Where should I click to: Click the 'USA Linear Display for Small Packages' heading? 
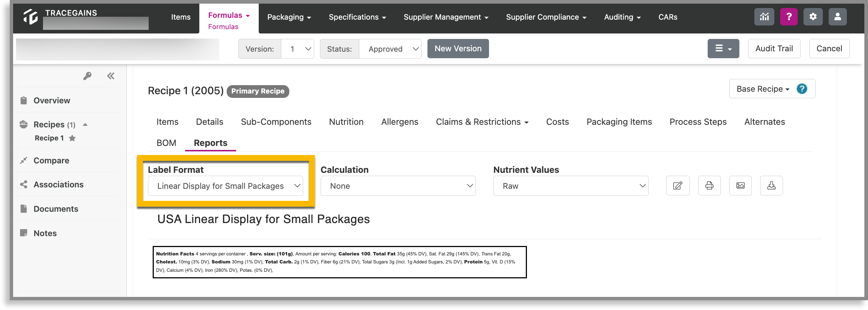[x=263, y=219]
